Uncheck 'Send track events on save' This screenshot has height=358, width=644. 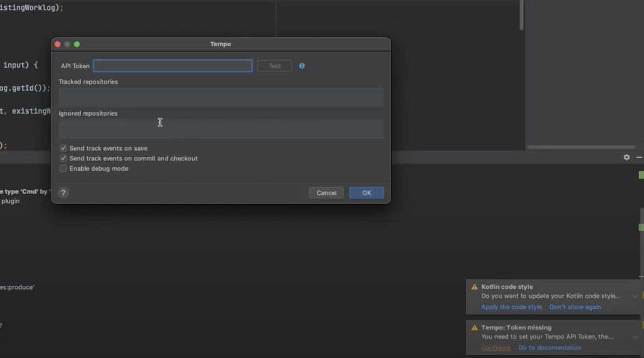pyautogui.click(x=63, y=148)
